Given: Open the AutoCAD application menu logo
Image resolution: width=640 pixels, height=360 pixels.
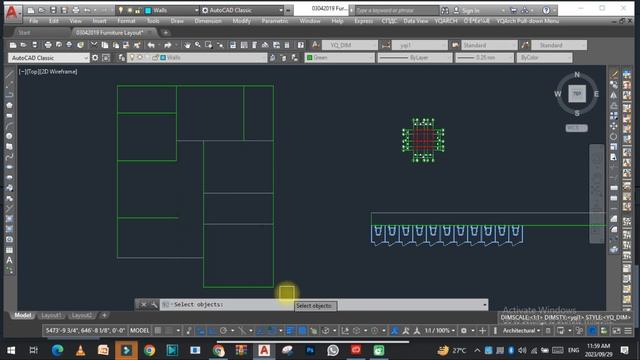Looking at the screenshot, I should click(x=13, y=12).
